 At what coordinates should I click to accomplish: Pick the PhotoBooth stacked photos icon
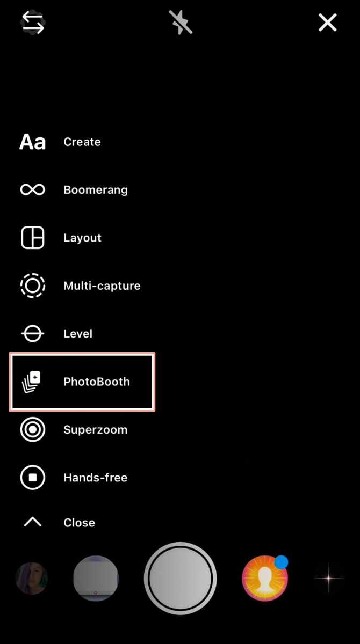[x=32, y=382]
